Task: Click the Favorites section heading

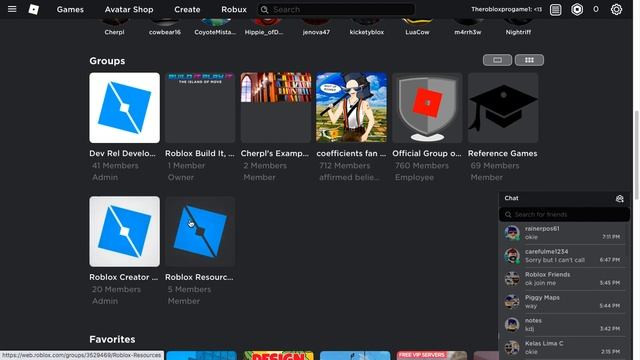Action: point(112,339)
